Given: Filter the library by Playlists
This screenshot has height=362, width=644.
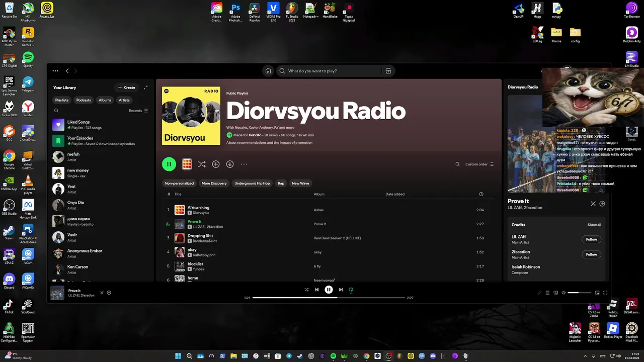Looking at the screenshot, I should 62,100.
